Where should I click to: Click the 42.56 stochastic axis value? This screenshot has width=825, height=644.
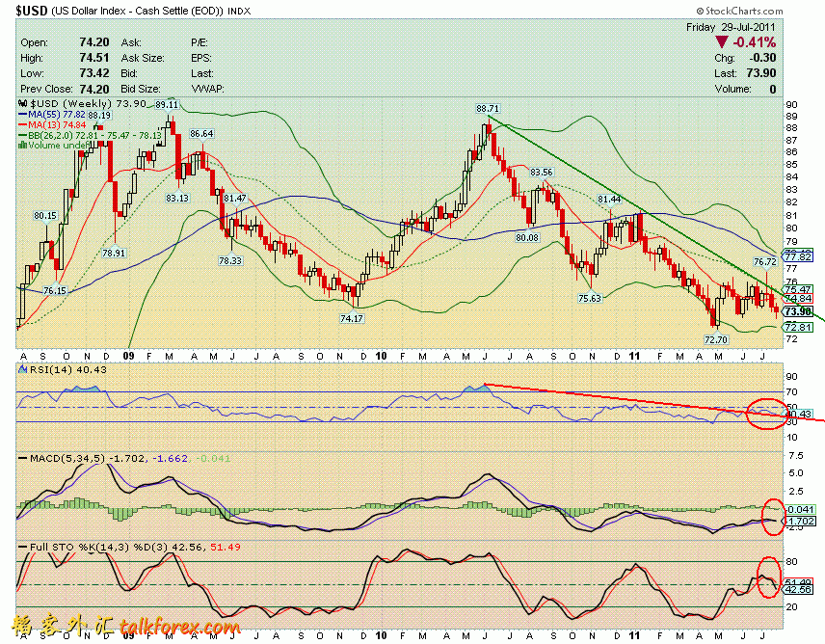[x=798, y=590]
